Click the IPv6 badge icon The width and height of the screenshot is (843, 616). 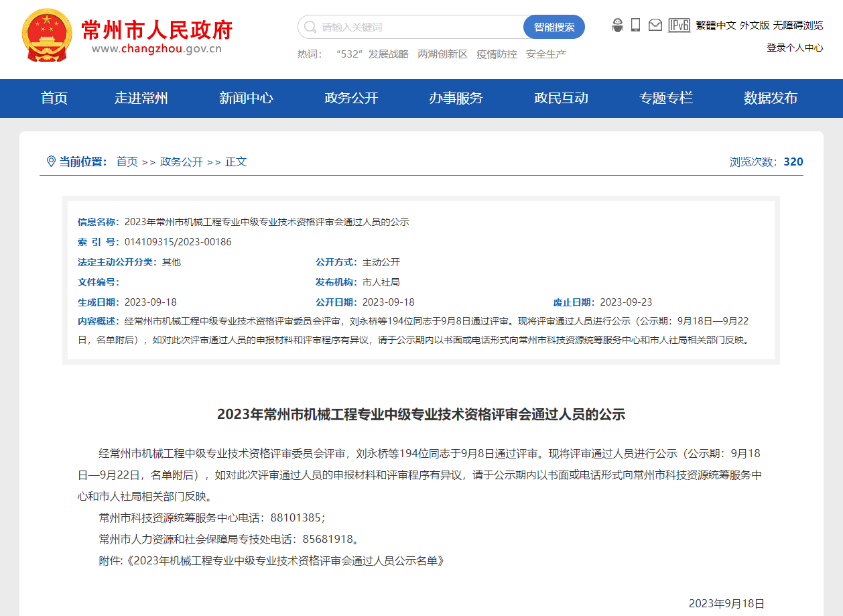tap(679, 25)
